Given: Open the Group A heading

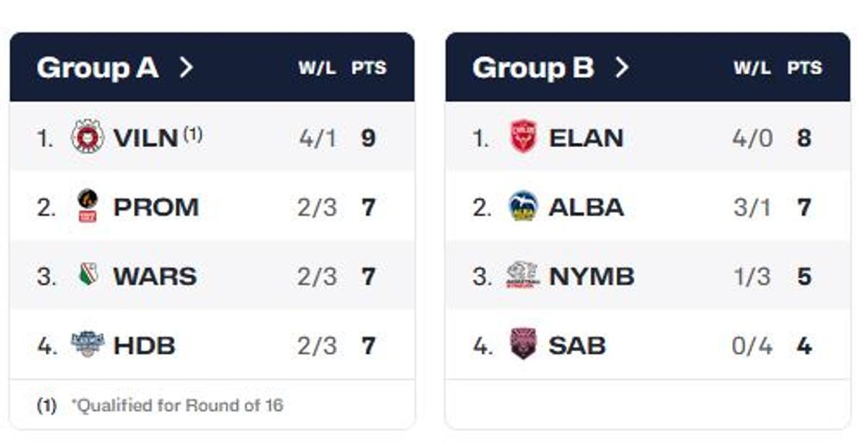Looking at the screenshot, I should [x=98, y=68].
